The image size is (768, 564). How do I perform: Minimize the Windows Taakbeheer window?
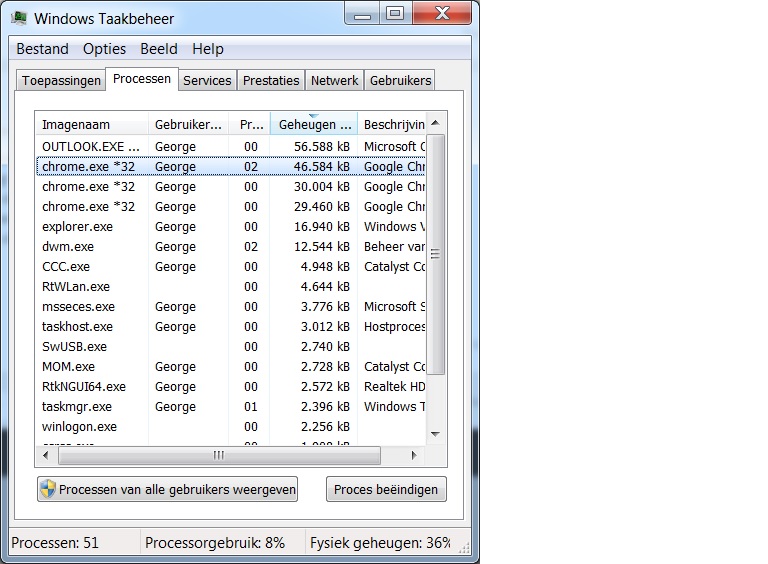pyautogui.click(x=362, y=14)
